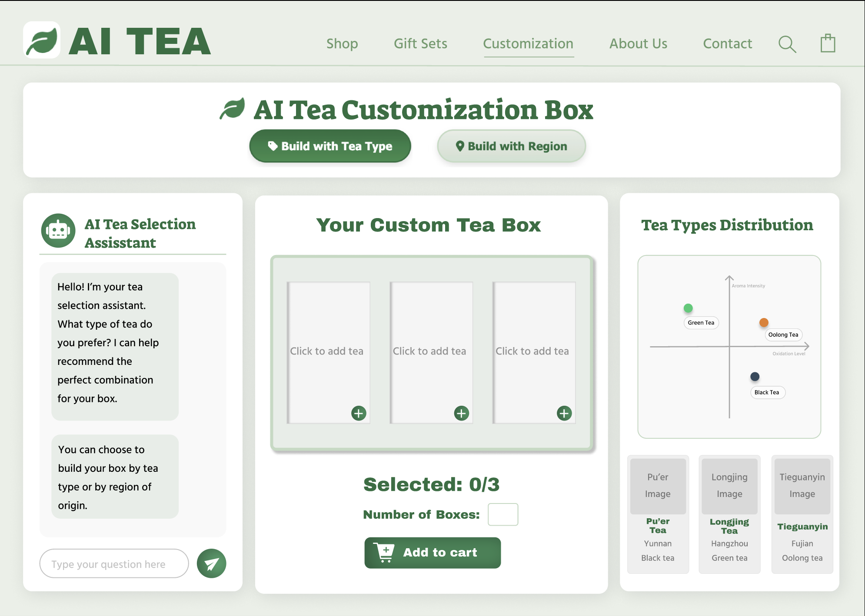865x616 pixels.
Task: Select the Pu'er Tea card thumbnail
Action: 658,486
